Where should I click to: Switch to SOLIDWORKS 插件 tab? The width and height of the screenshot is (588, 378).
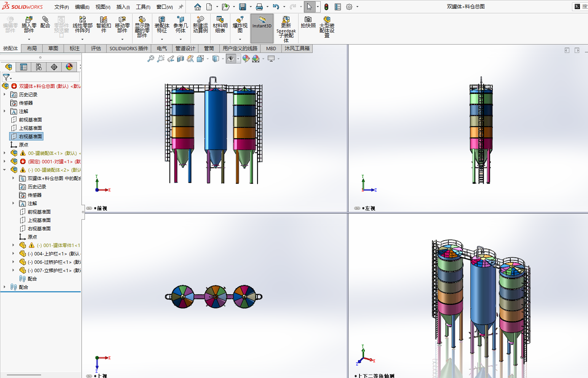(129, 48)
